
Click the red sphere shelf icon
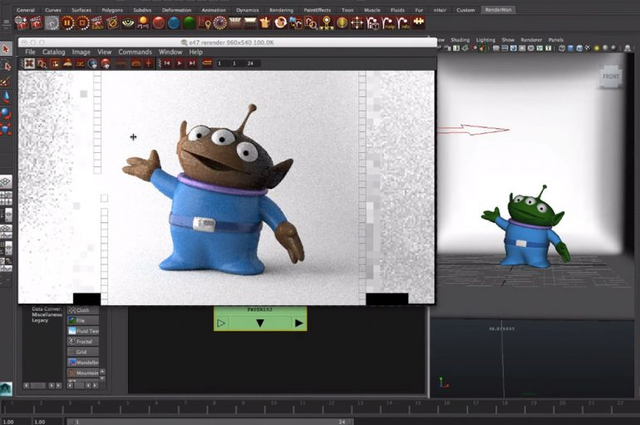click(x=158, y=23)
